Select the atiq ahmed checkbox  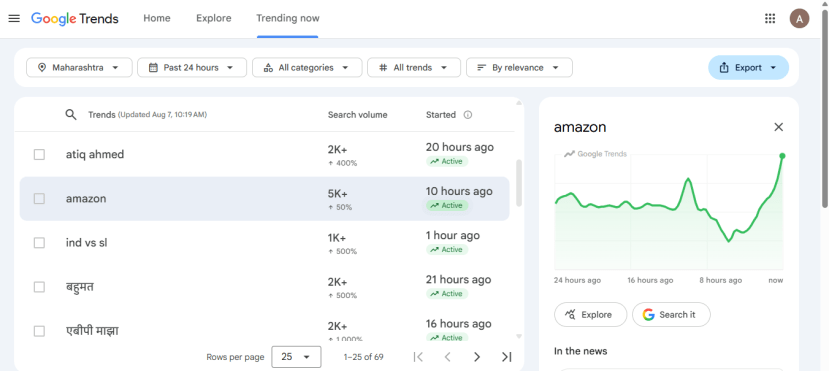(x=39, y=154)
